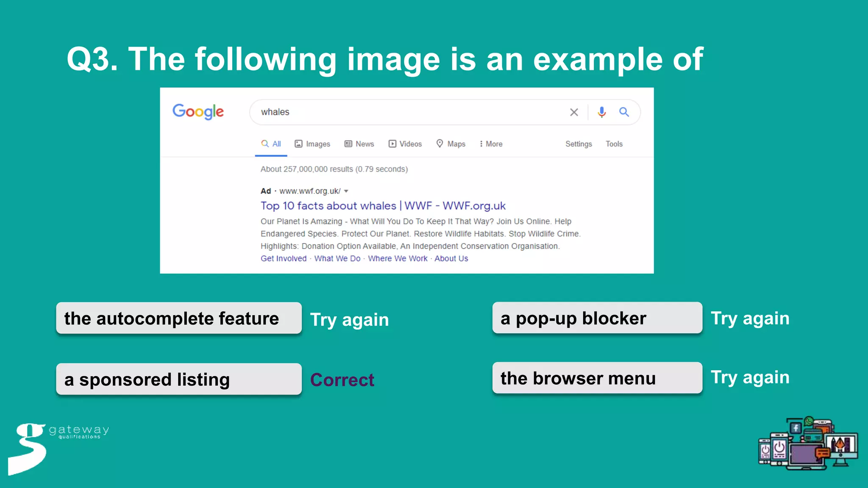
Task: Click the magnifying glass search icon
Action: click(624, 112)
